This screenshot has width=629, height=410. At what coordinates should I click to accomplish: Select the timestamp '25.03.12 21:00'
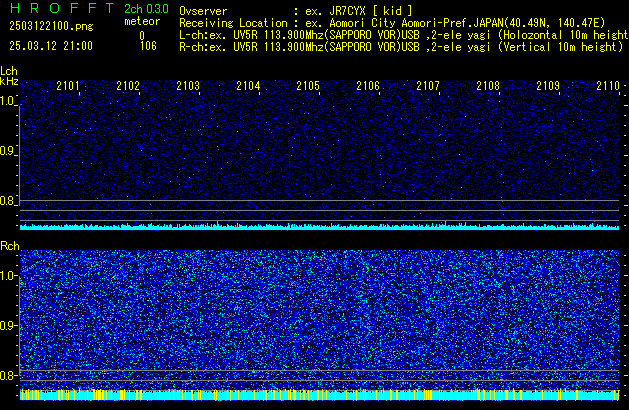(51, 46)
